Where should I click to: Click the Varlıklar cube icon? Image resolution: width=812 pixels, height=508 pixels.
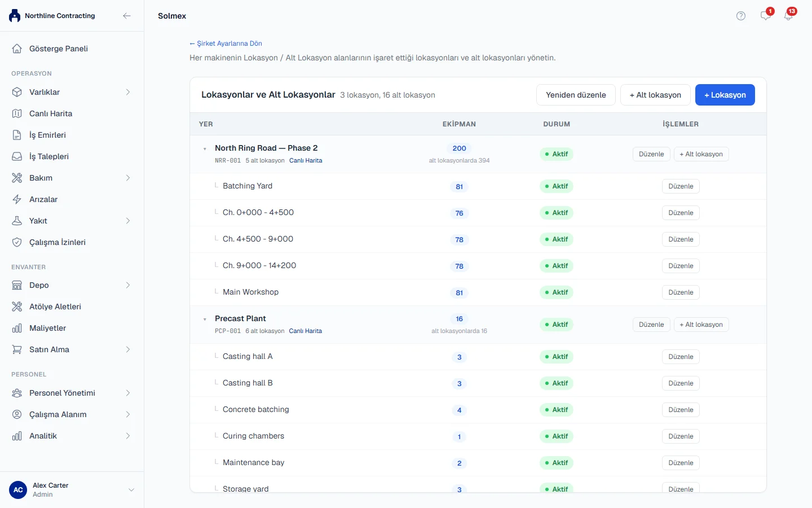pos(17,92)
